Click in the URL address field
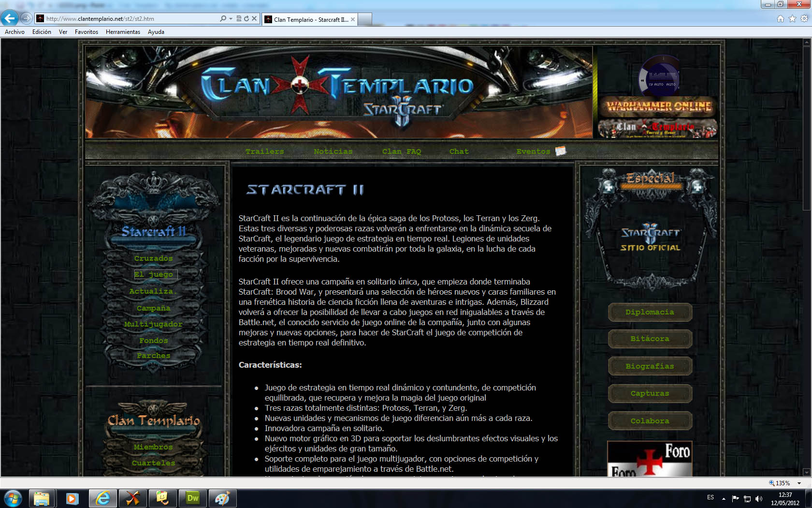This screenshot has width=812, height=508. pyautogui.click(x=130, y=19)
